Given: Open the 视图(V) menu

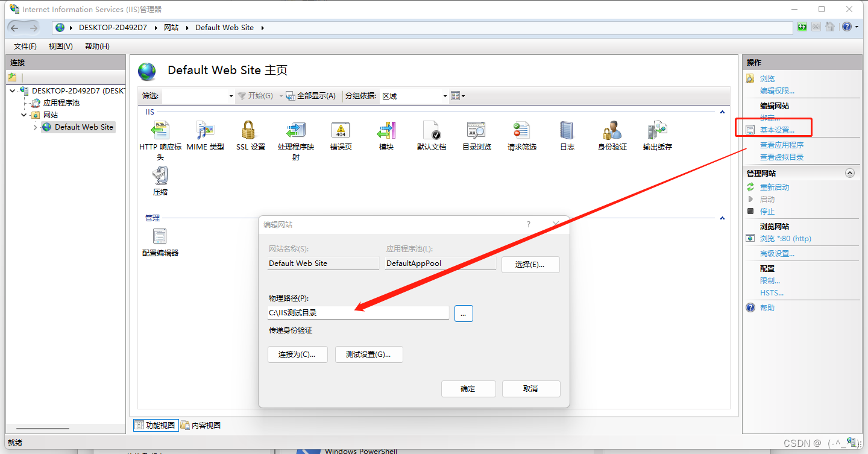Looking at the screenshot, I should [x=61, y=46].
